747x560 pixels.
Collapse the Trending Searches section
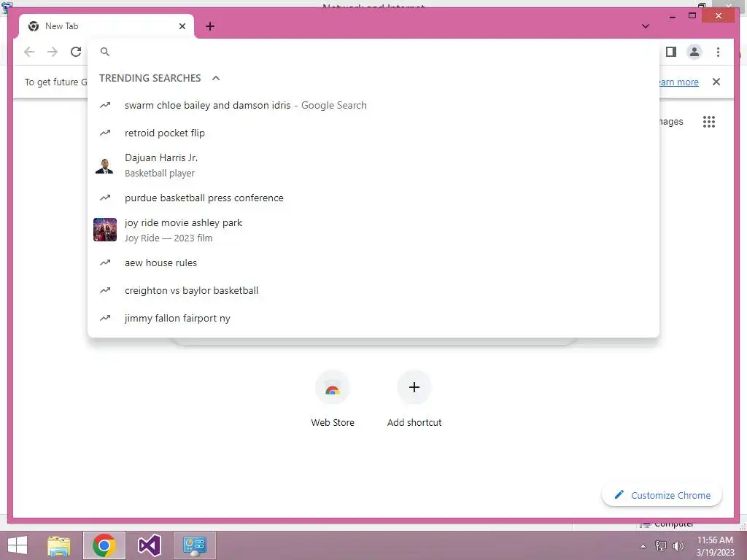click(216, 78)
